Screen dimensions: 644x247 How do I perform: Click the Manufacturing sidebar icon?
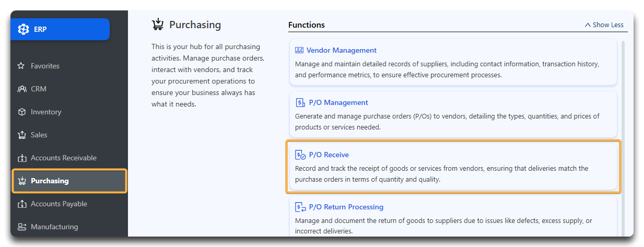[21, 227]
